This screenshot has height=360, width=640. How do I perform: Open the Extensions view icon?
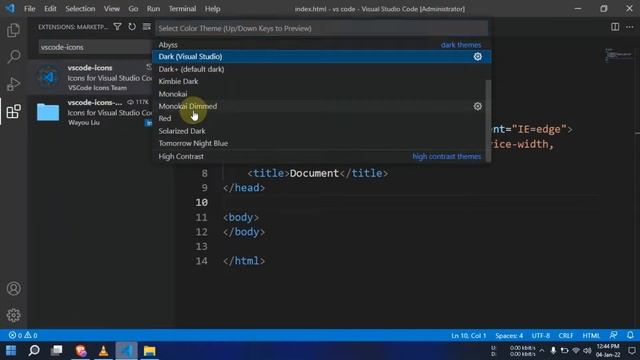tap(13, 111)
